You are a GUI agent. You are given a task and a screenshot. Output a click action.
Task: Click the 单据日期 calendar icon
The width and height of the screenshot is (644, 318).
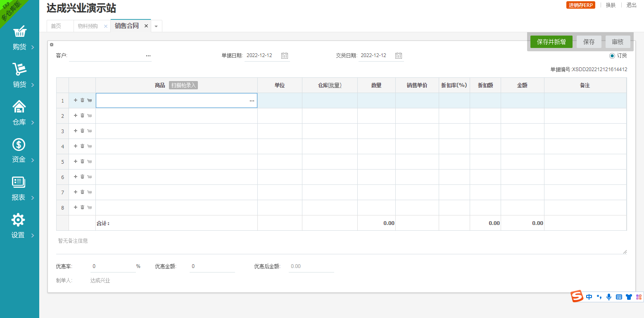(285, 55)
